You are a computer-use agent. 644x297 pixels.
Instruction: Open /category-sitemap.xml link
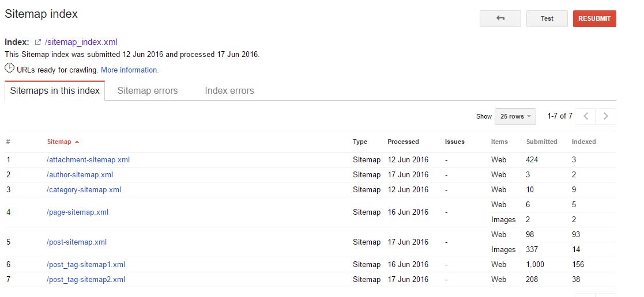[x=84, y=190]
